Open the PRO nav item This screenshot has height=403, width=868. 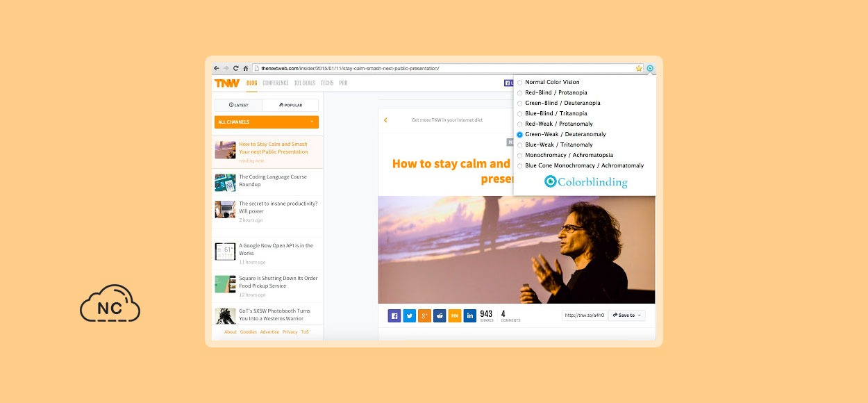coord(343,83)
